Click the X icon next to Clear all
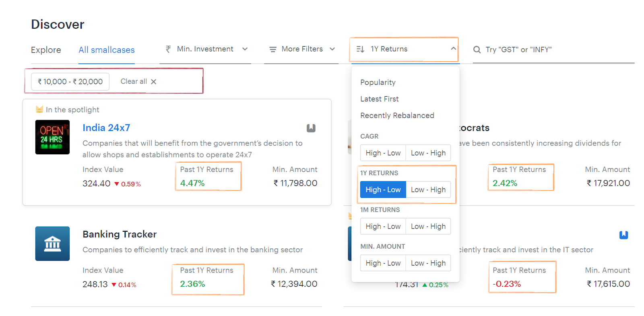Screen dimensions: 644x316 click(x=154, y=82)
